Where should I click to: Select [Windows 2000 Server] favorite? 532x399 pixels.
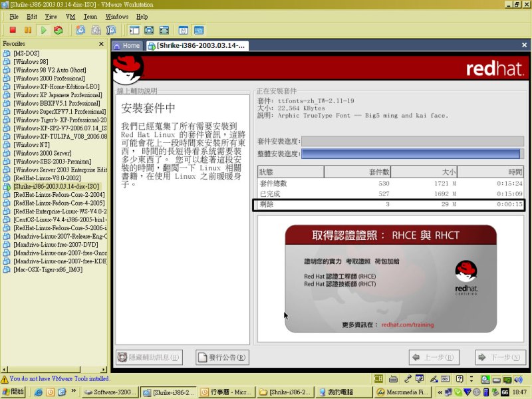tap(43, 153)
